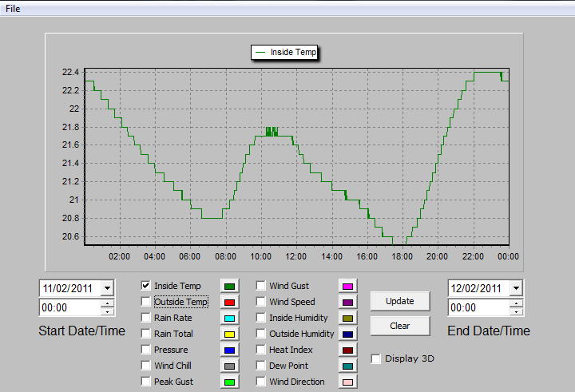The height and width of the screenshot is (392, 575).
Task: Check the Outside Humidity checkbox
Action: click(260, 334)
